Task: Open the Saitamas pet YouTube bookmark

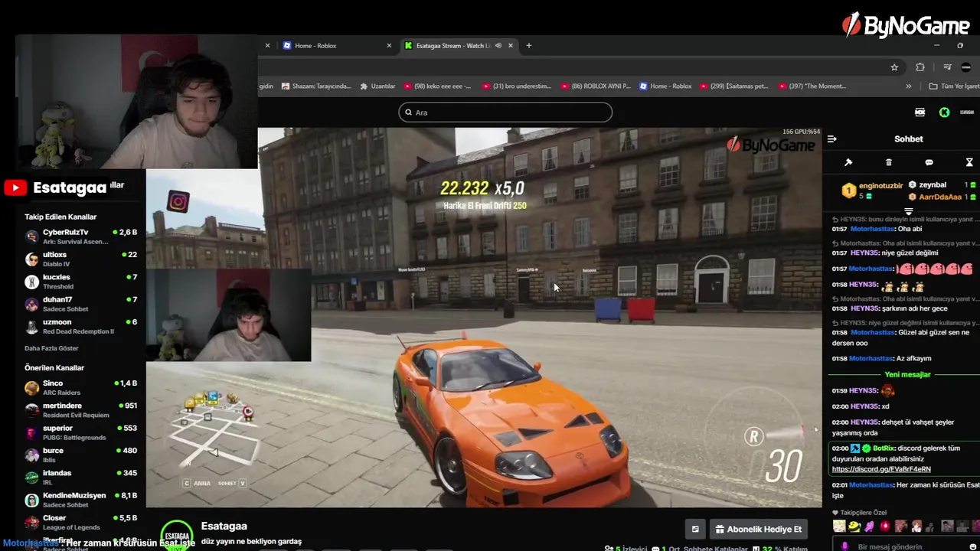Action: [x=733, y=86]
